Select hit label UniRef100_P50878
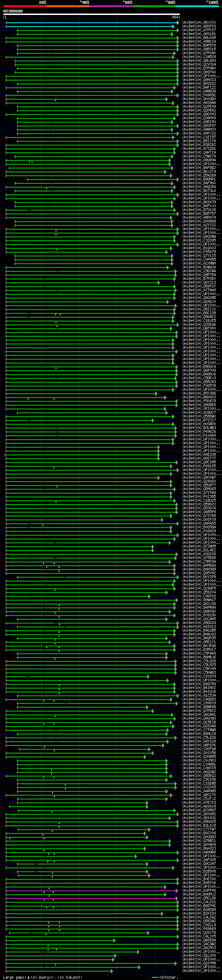Image resolution: width=222 pixels, height=980 pixels. (199, 401)
